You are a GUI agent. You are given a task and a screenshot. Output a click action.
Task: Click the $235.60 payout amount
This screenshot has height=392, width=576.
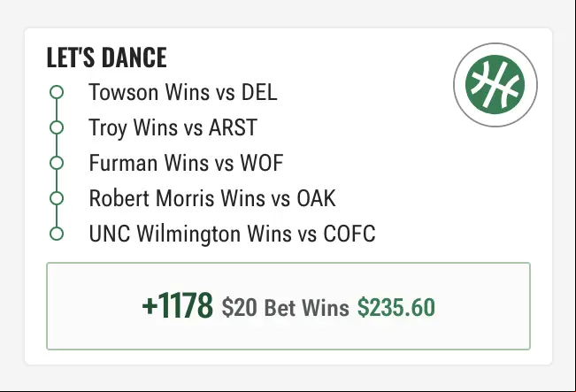point(396,307)
